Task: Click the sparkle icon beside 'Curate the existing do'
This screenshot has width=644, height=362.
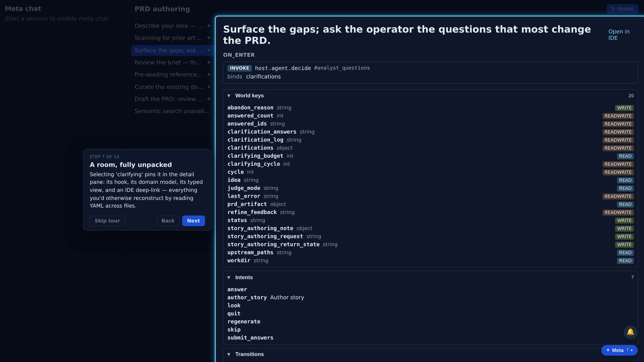Action: (x=209, y=87)
